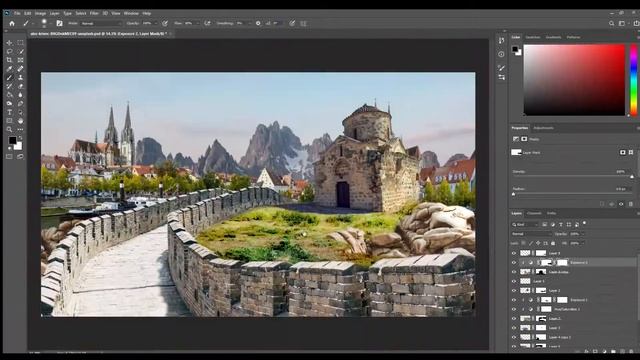Image resolution: width=640 pixels, height=360 pixels.
Task: Open the Window menu
Action: (x=131, y=13)
